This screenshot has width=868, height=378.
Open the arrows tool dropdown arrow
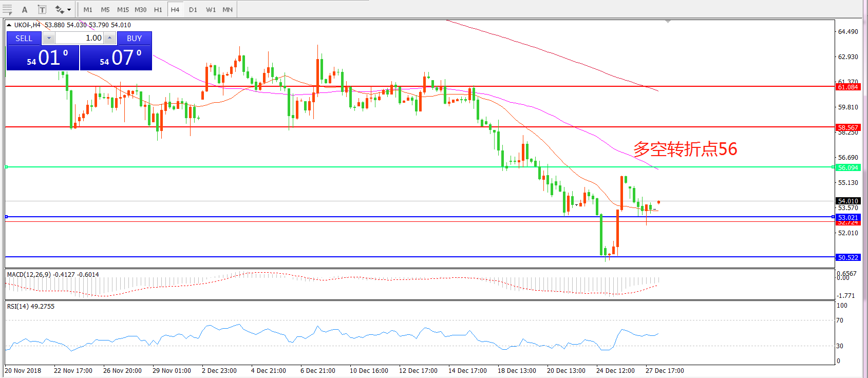[69, 9]
